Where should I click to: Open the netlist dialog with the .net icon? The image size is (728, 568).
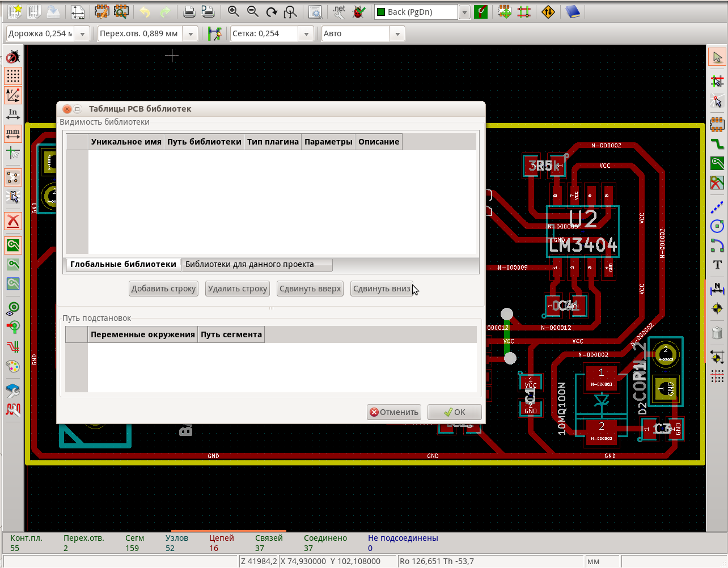[x=338, y=12]
